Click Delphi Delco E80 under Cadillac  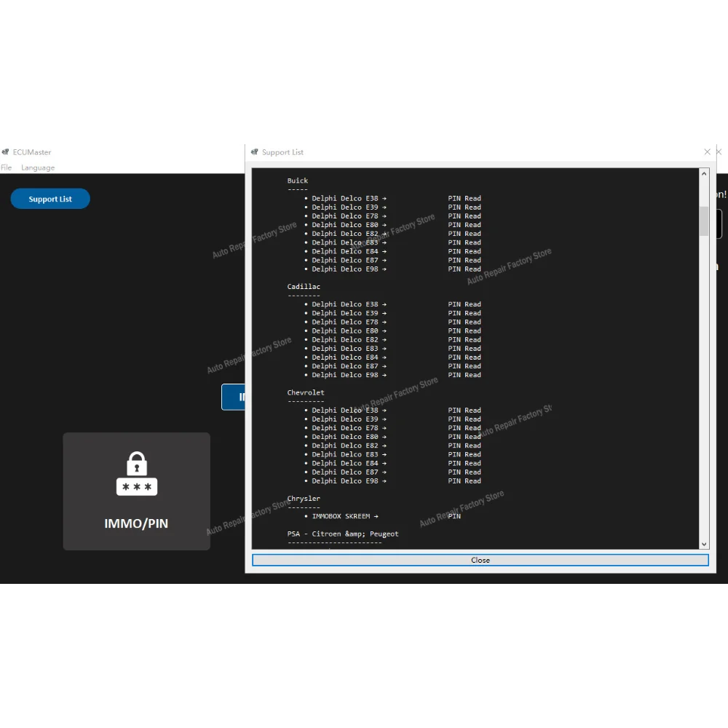click(345, 331)
